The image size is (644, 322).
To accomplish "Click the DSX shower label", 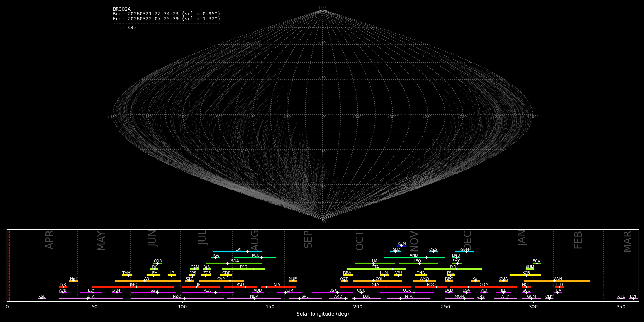I will pos(333,291).
